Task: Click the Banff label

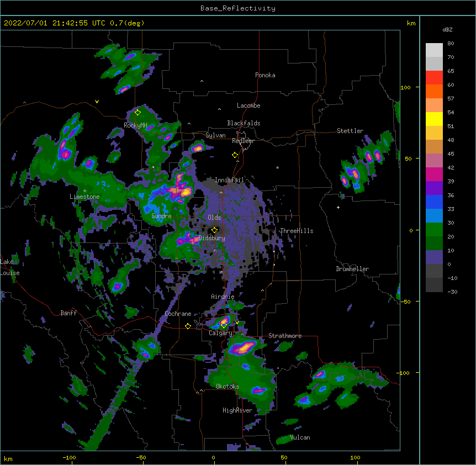Action: point(68,313)
